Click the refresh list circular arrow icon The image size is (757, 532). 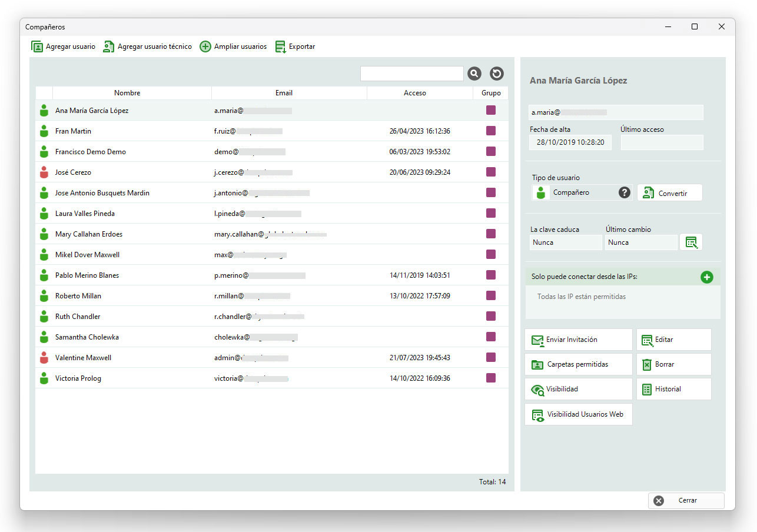497,74
